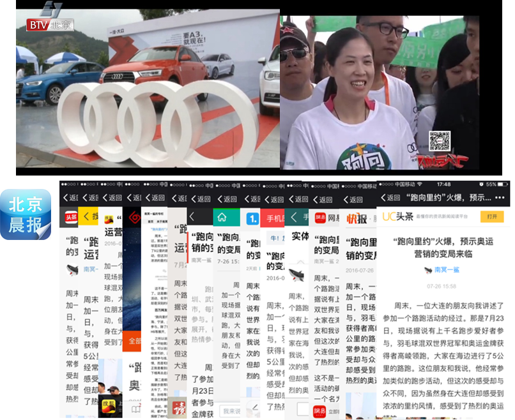Tap the orange 全部 button

(x=132, y=341)
